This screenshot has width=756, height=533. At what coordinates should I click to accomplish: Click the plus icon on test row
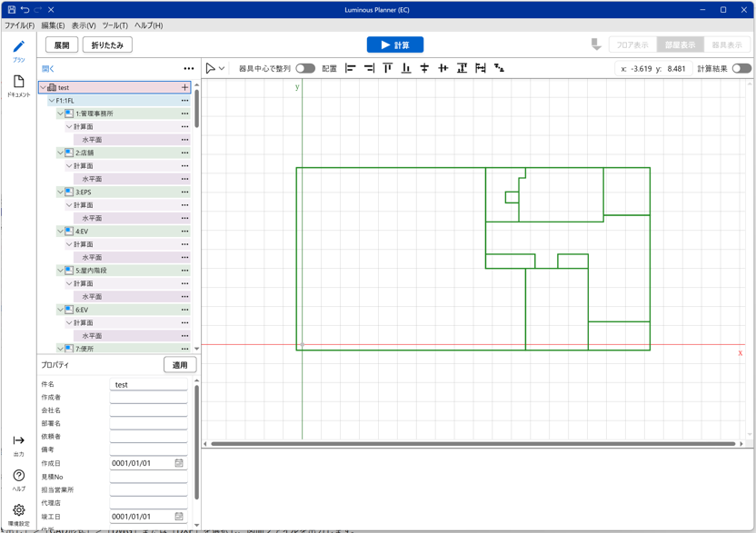point(185,88)
